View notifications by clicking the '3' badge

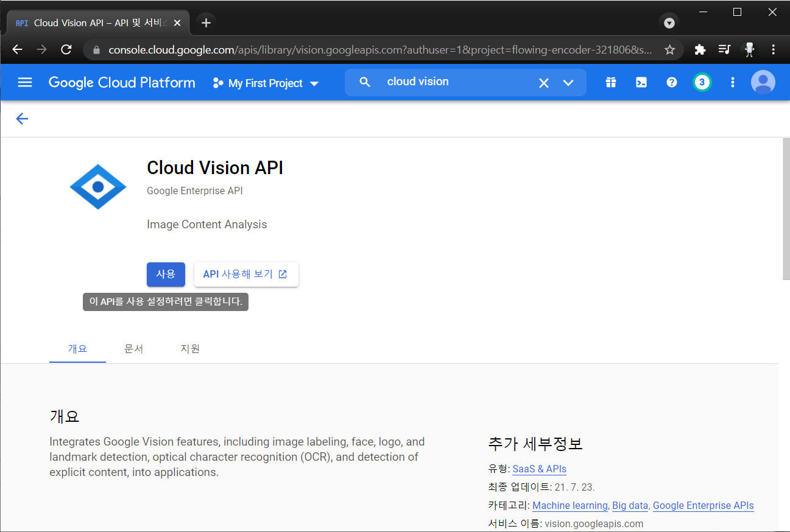702,82
